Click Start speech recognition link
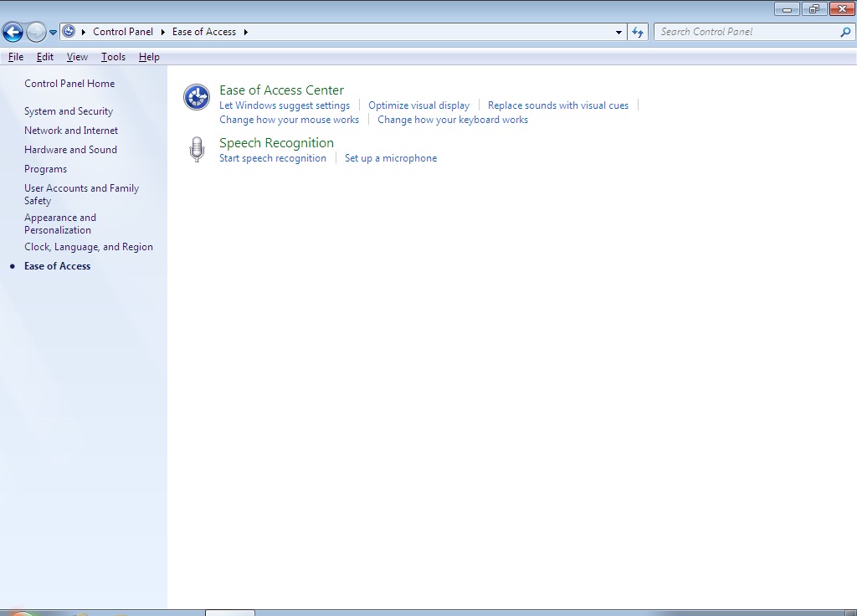857x616 pixels. 273,158
